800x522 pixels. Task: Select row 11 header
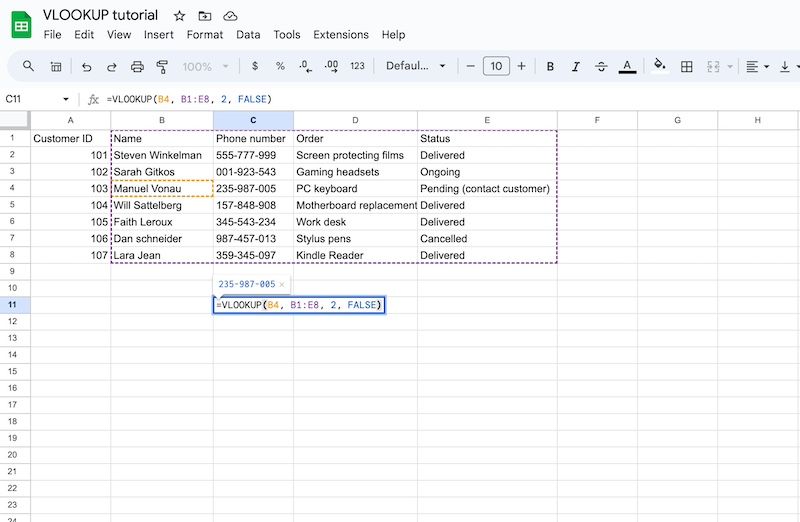13,305
